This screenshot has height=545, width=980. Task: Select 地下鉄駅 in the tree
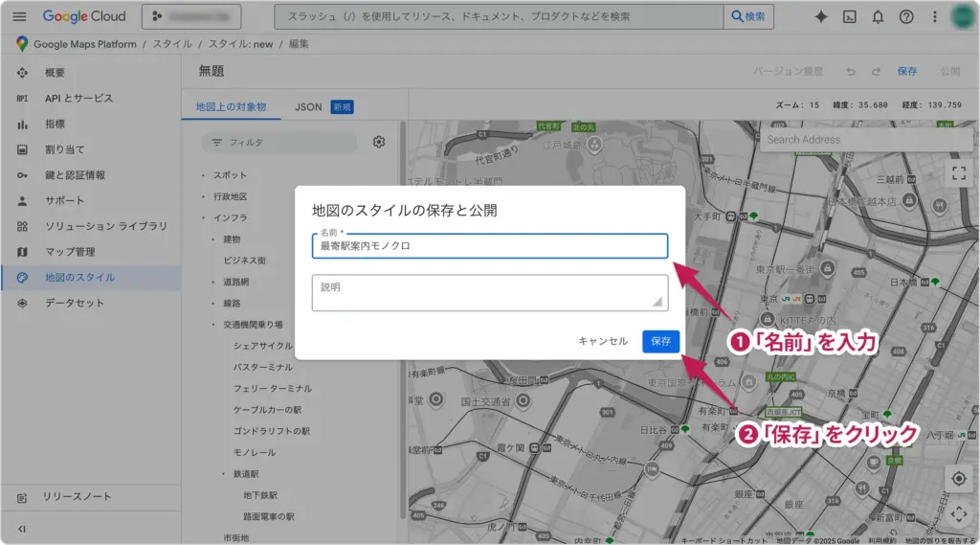(260, 495)
